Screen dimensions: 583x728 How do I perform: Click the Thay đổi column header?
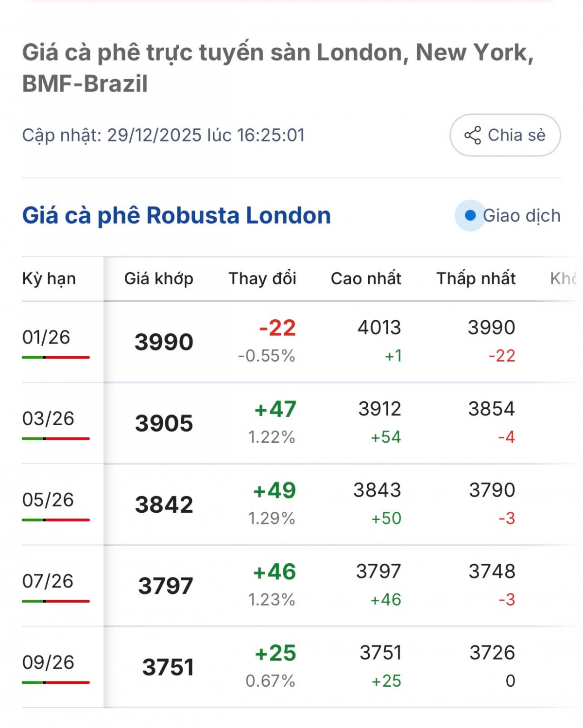tap(262, 278)
